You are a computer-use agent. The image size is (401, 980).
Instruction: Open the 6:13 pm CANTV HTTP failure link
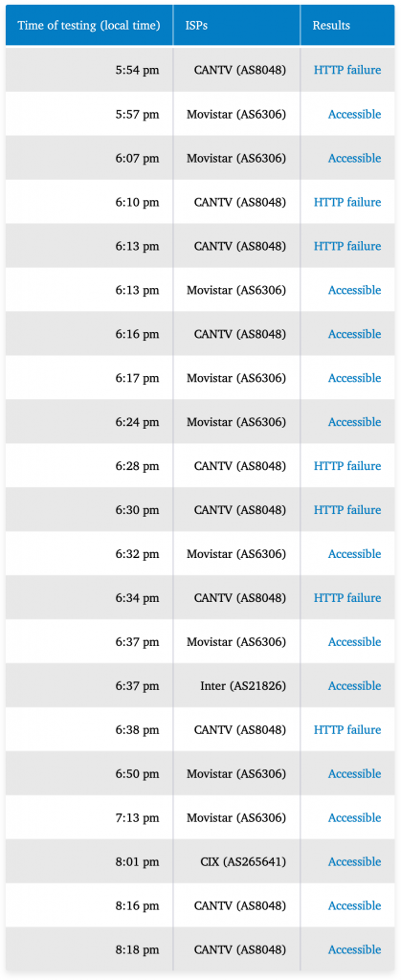pyautogui.click(x=347, y=246)
